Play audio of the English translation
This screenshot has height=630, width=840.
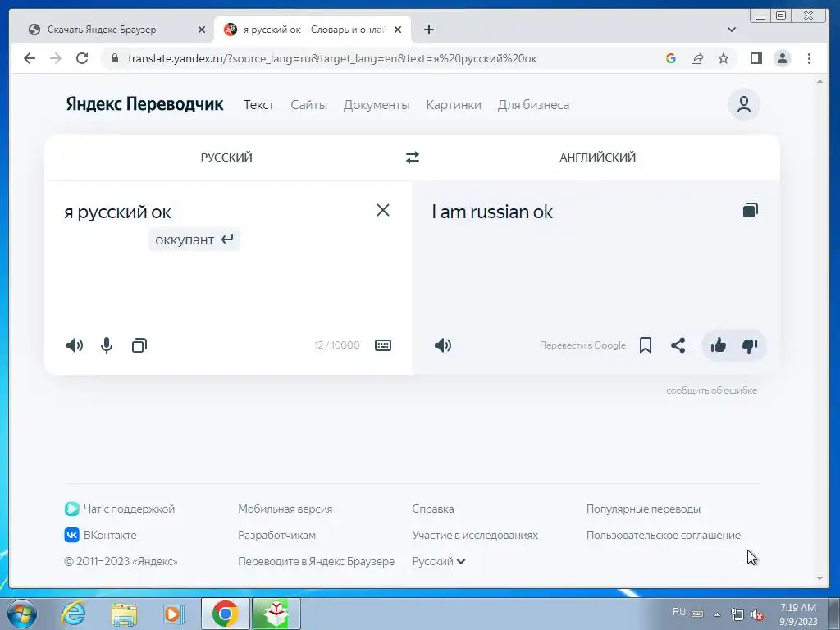click(x=443, y=345)
